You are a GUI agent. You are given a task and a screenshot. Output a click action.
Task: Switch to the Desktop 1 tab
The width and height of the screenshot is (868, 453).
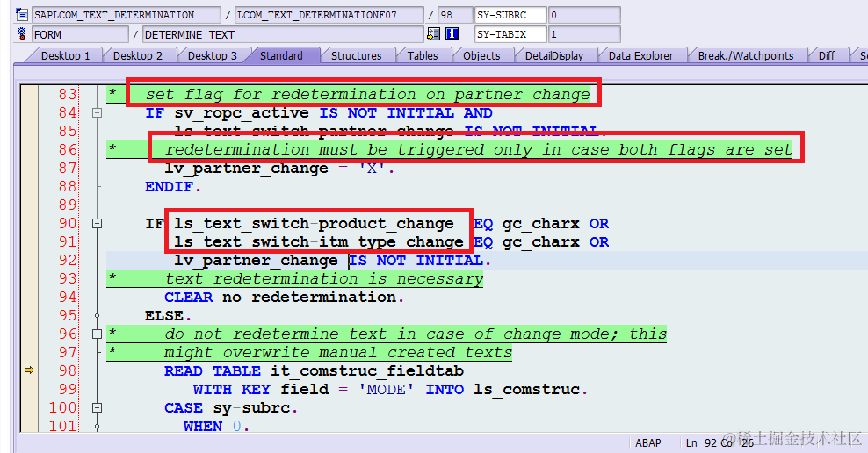tap(65, 56)
